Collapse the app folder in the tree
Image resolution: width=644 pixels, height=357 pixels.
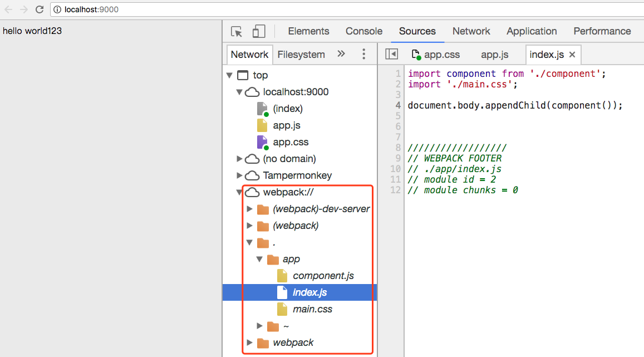tap(260, 259)
